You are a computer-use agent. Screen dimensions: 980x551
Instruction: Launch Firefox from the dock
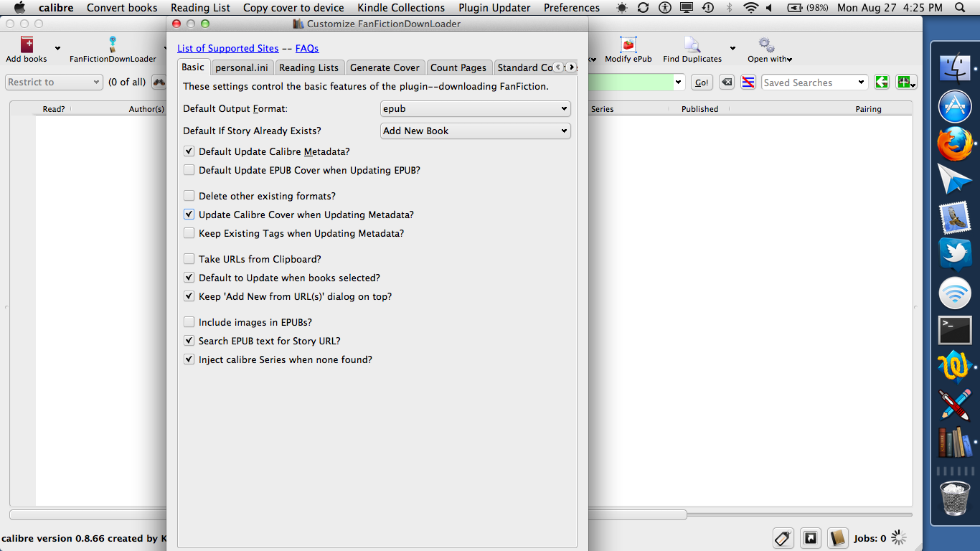(955, 143)
